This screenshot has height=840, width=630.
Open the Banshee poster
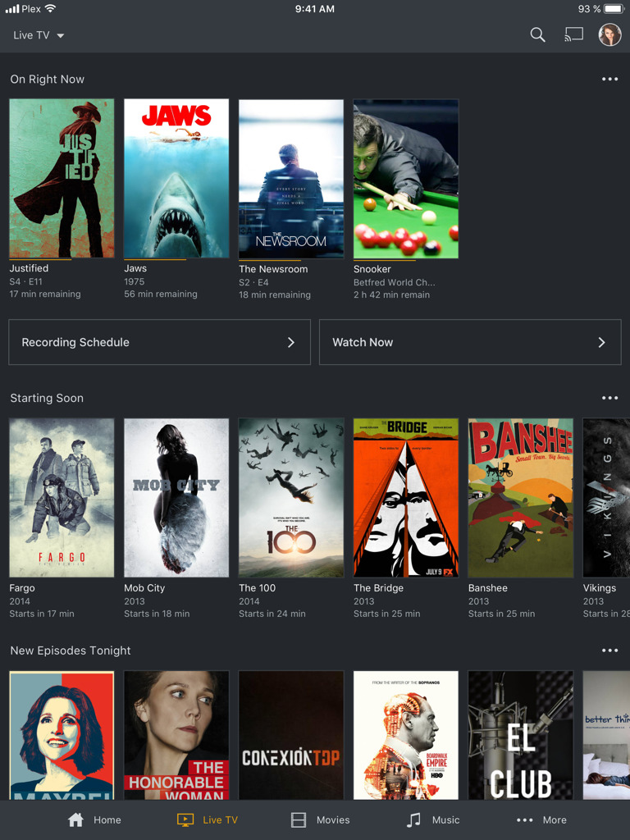(521, 497)
